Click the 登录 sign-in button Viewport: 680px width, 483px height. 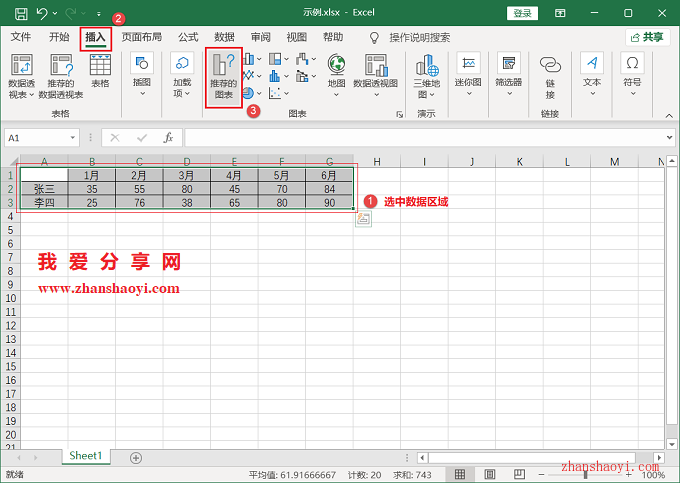click(522, 13)
